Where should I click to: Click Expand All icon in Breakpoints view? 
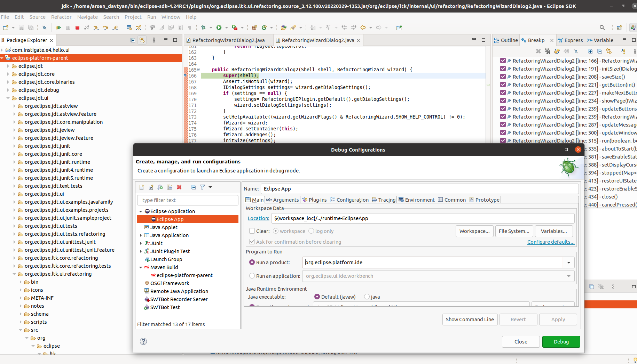pos(590,51)
